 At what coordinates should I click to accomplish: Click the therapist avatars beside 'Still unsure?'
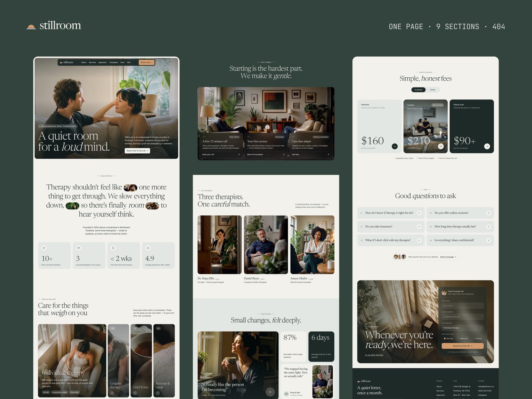tap(400, 257)
